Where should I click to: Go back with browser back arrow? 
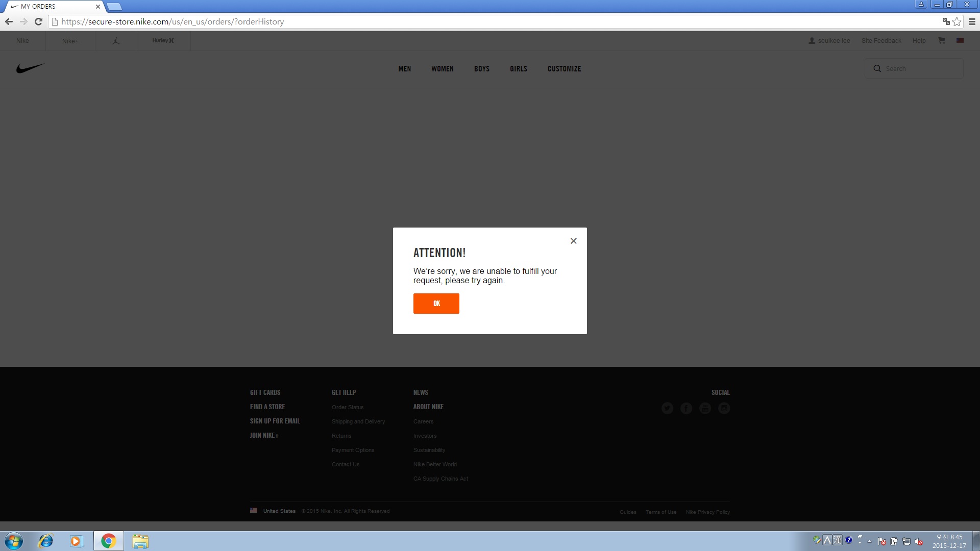9,21
